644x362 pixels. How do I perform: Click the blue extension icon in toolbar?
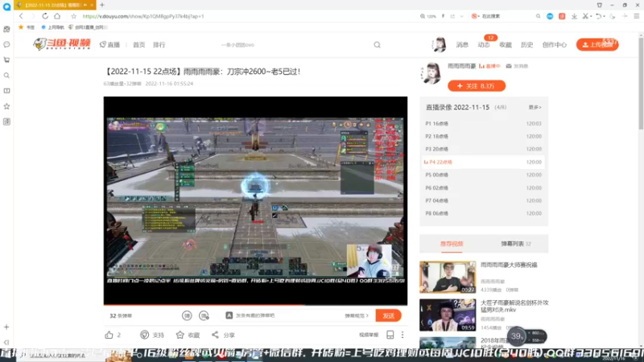point(550,16)
